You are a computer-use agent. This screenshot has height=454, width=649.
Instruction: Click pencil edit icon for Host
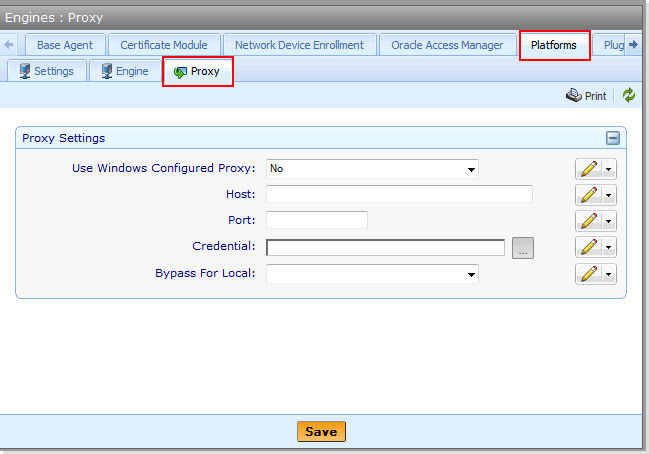(x=588, y=194)
